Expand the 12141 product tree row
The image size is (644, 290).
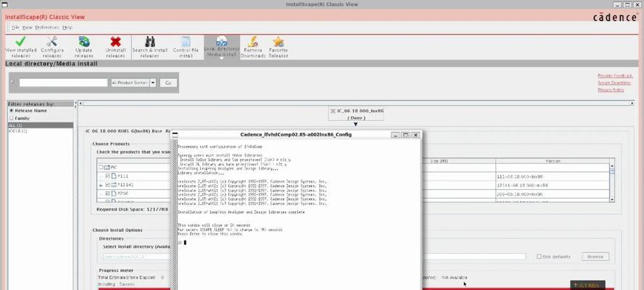(101, 186)
